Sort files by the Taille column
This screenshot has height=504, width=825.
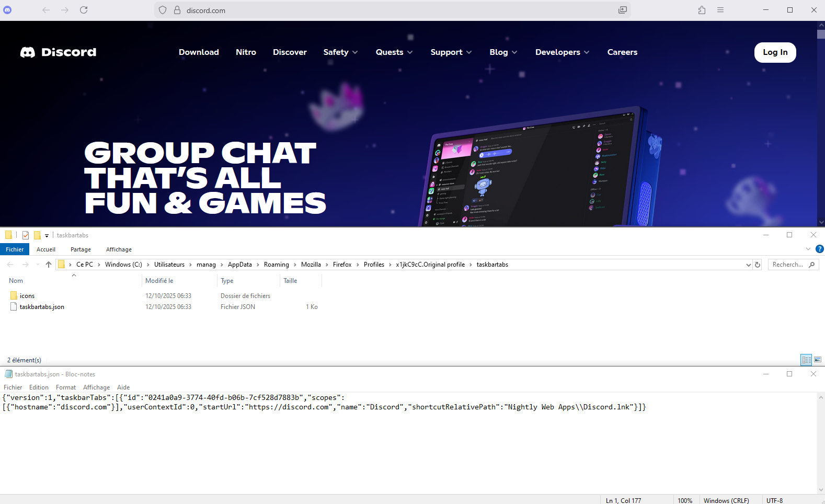290,281
